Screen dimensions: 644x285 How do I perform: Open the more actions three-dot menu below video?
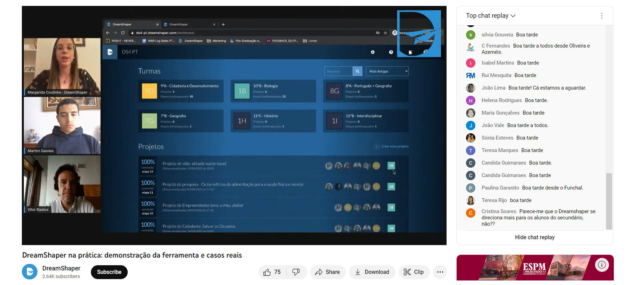[440, 272]
